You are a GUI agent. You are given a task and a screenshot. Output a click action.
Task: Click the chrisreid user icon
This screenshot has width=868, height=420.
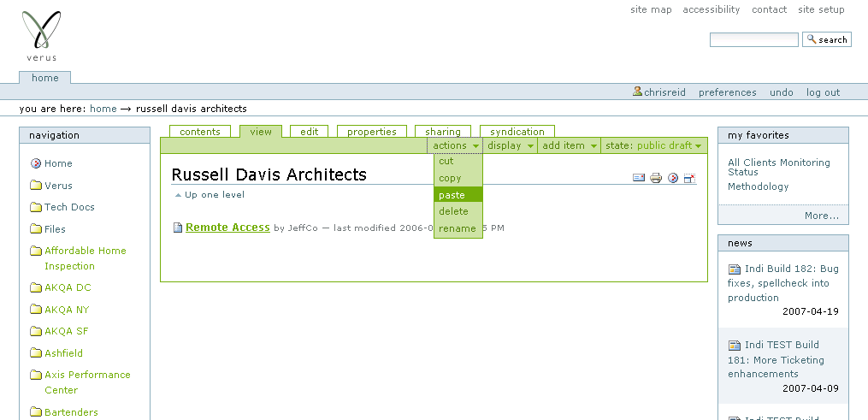(637, 92)
